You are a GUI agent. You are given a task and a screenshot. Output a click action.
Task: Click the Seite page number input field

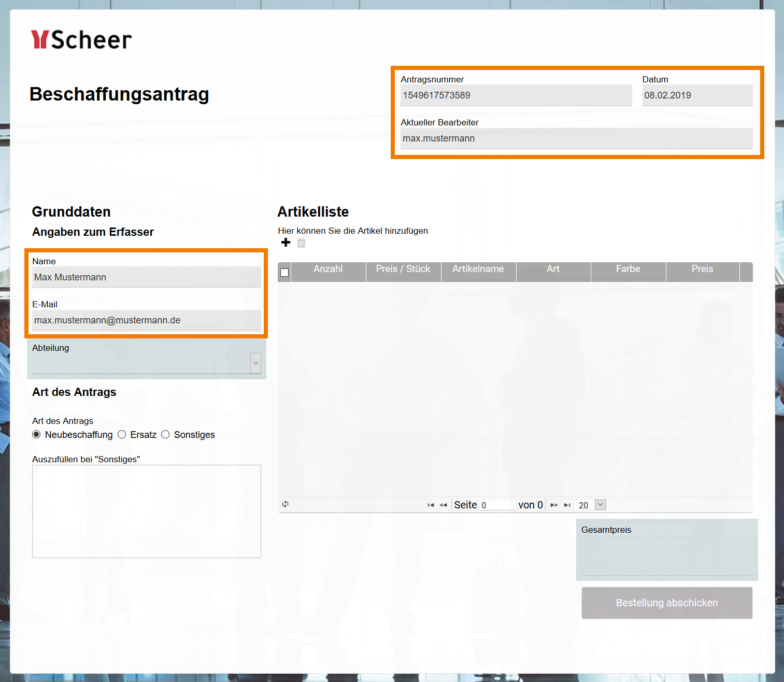tap(497, 505)
